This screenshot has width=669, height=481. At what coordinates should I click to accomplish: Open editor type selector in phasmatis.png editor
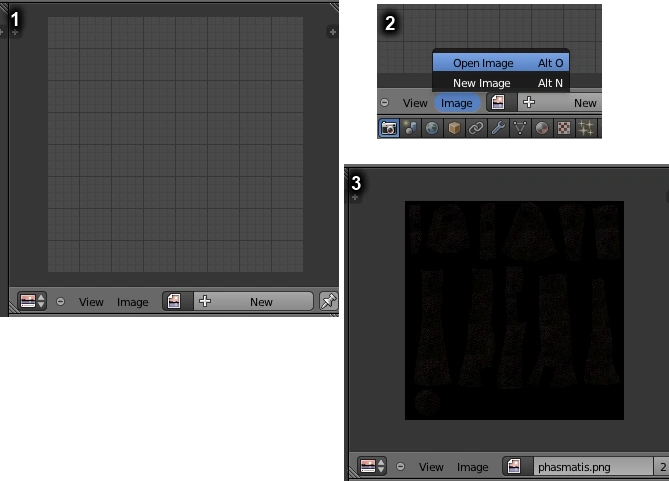pos(372,466)
